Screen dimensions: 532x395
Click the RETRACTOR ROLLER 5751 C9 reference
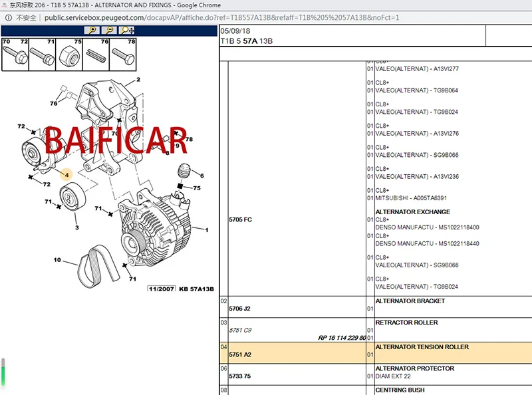pos(240,330)
